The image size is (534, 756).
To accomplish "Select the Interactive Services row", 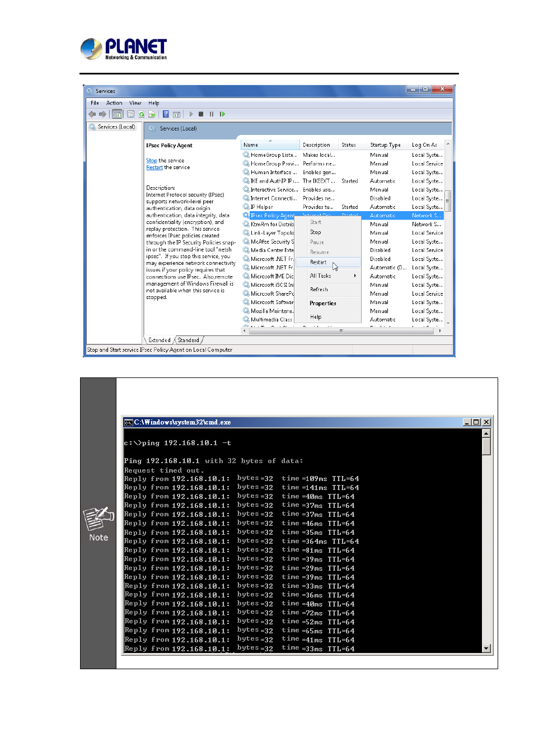I will click(x=343, y=190).
